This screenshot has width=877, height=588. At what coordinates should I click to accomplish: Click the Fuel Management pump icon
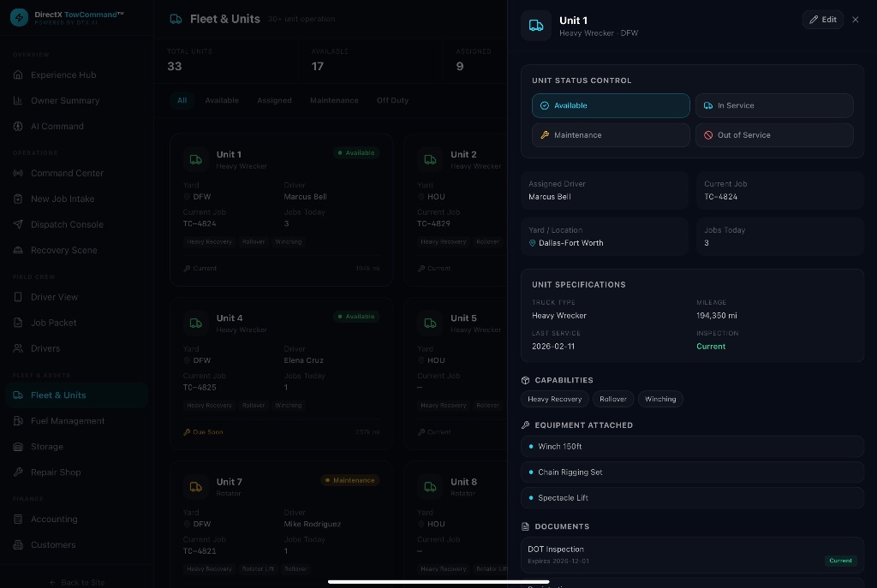[x=18, y=421]
